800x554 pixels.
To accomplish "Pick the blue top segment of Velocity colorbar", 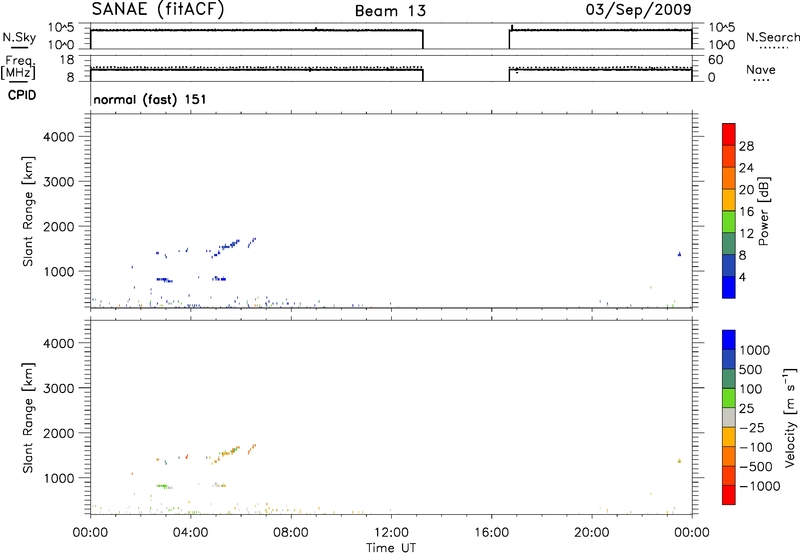I will [729, 340].
